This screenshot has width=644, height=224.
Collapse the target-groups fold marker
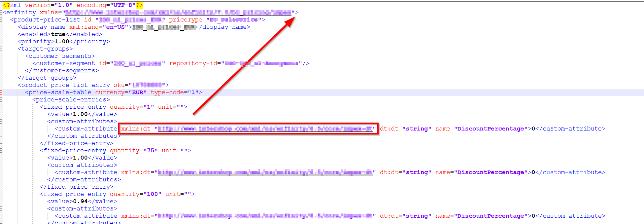pos(1,49)
